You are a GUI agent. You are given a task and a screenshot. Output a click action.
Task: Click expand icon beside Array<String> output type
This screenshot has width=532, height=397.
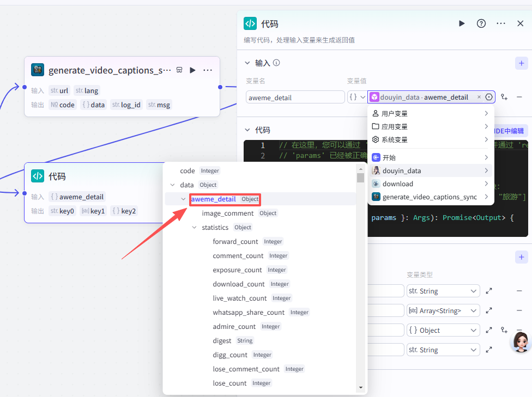point(489,310)
